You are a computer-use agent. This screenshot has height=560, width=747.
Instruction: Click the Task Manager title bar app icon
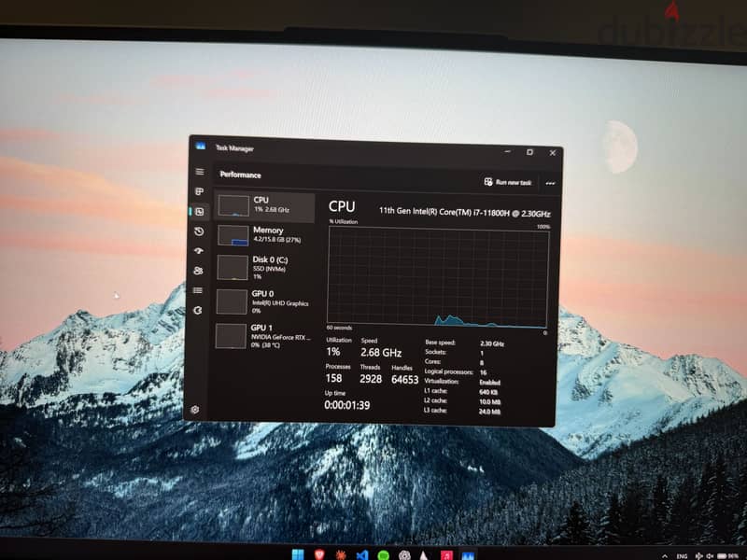tap(201, 146)
